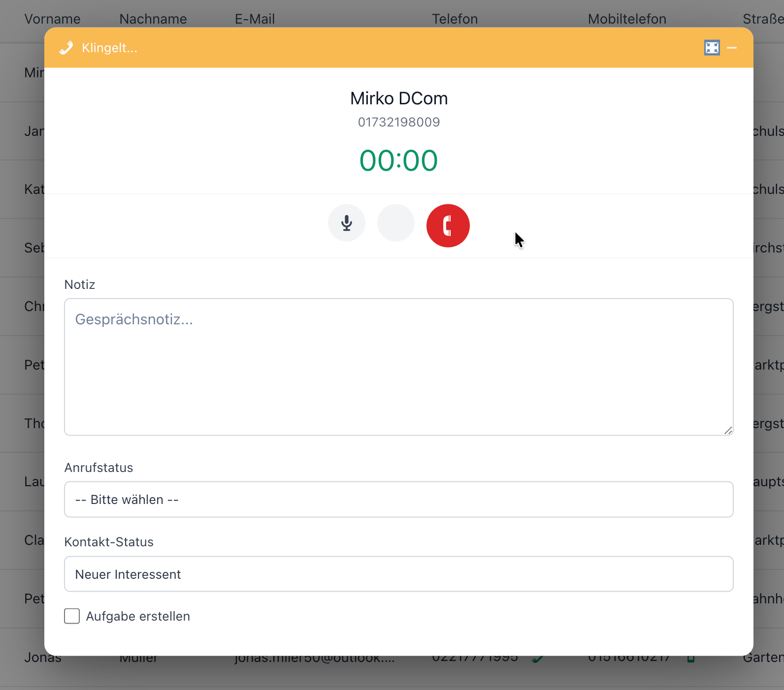Image resolution: width=784 pixels, height=690 pixels.
Task: Open the Kontakt-Status dropdown showing Neuer Interessent
Action: click(x=398, y=574)
